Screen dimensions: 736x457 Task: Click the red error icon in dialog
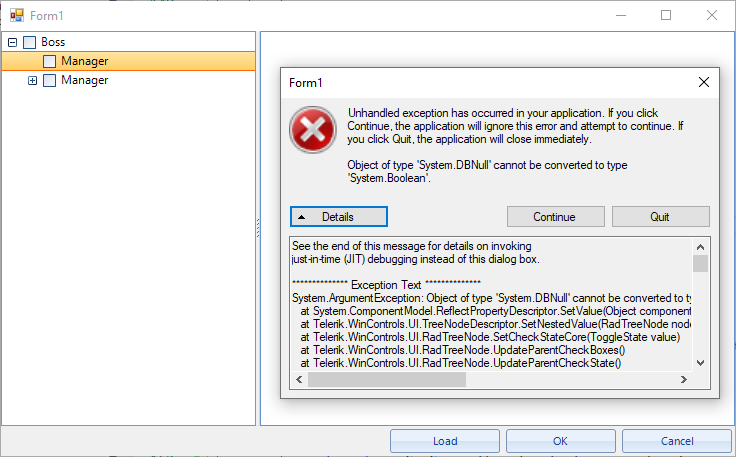pos(312,130)
